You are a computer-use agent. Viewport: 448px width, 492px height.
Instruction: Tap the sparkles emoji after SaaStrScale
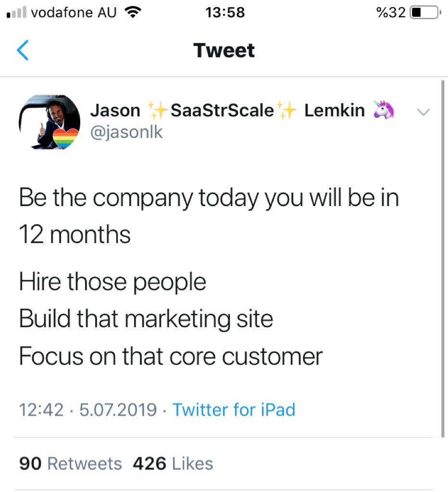pos(288,111)
